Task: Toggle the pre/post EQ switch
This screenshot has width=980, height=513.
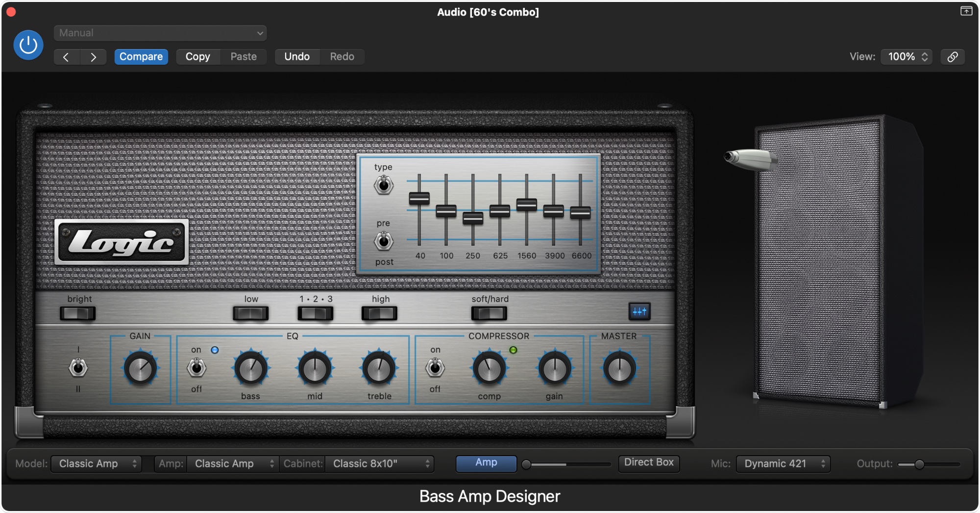Action: [384, 241]
